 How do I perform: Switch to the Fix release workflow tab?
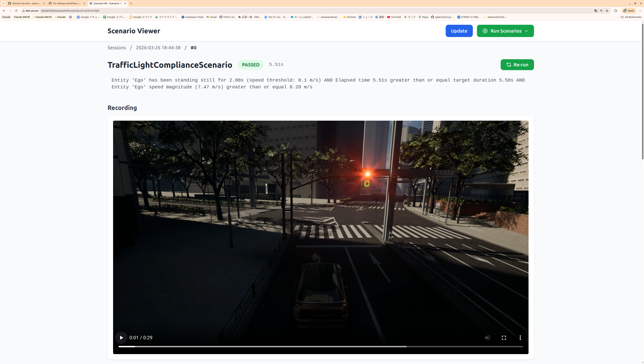pos(67,4)
